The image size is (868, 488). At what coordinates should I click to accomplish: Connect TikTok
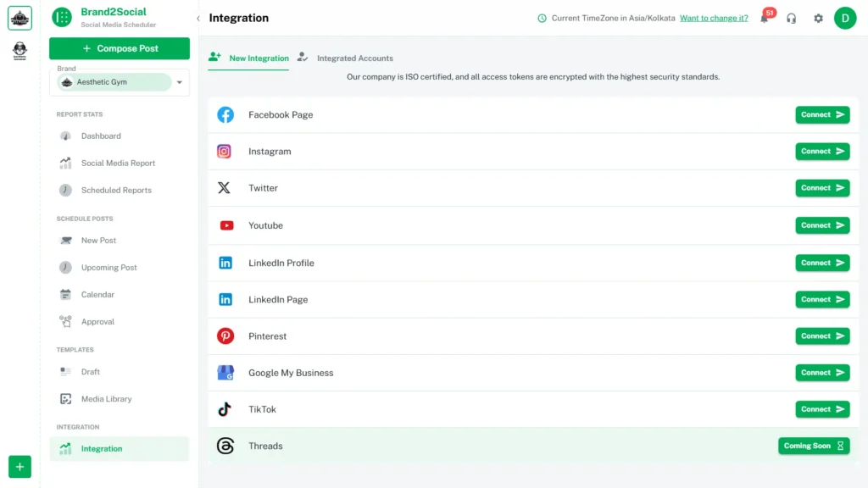pyautogui.click(x=822, y=409)
